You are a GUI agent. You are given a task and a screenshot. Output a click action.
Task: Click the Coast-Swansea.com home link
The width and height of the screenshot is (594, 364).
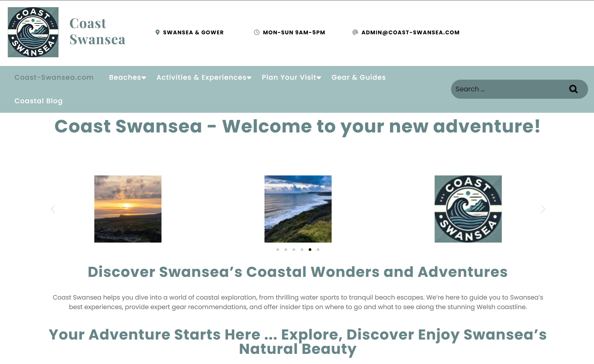coord(54,78)
